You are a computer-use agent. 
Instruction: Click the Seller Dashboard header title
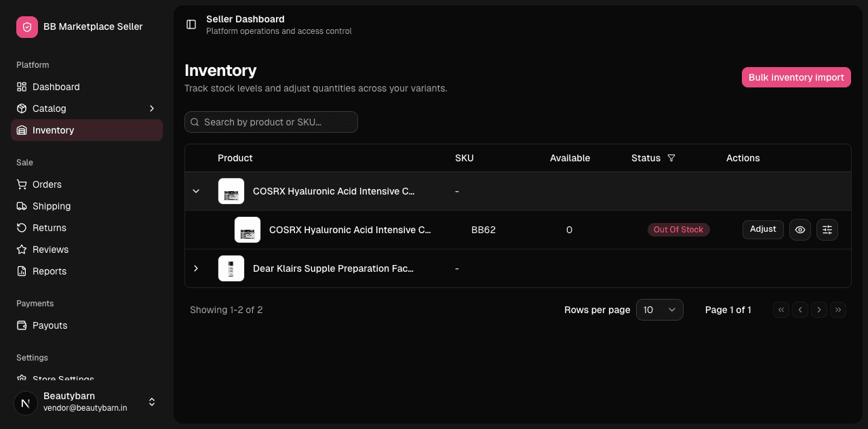pos(245,19)
